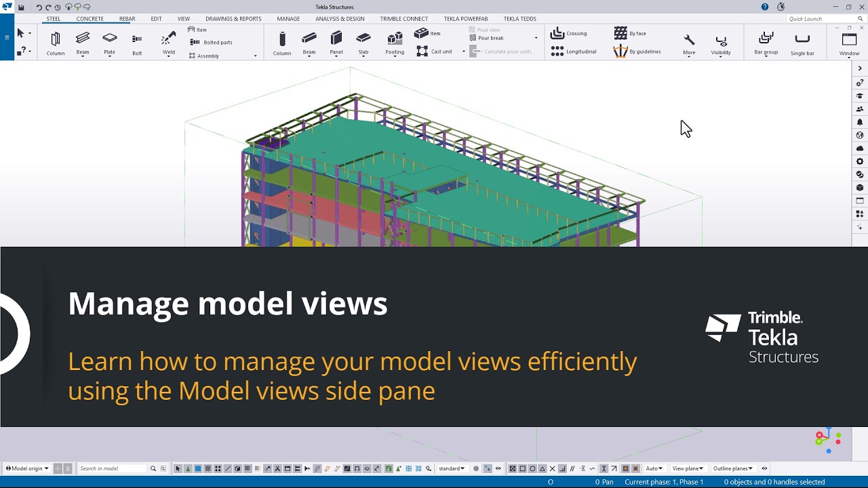The image size is (868, 488).
Task: Click the side pane globe icon
Action: coord(860,135)
